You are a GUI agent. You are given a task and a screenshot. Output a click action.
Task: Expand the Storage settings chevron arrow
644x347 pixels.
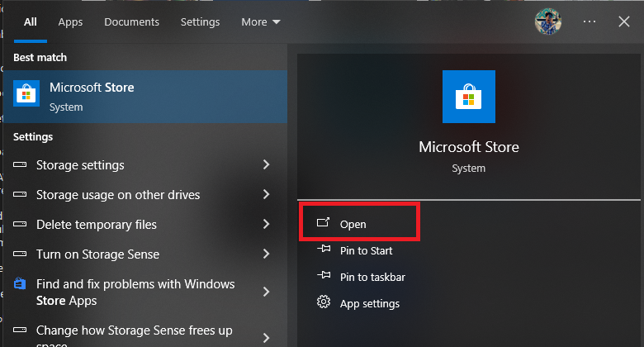267,165
